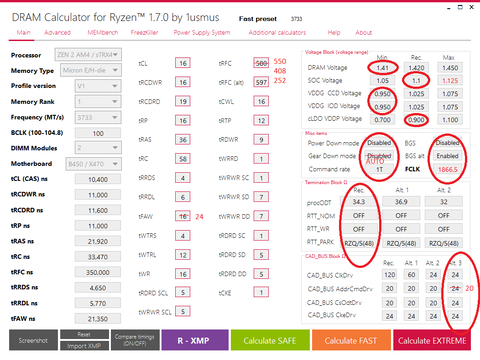
Task: Click the FCLK value 1866.5
Action: [x=448, y=169]
